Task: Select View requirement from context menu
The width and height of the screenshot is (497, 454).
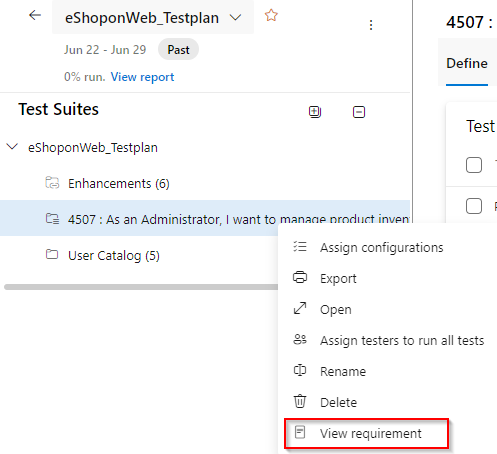Action: coord(366,433)
